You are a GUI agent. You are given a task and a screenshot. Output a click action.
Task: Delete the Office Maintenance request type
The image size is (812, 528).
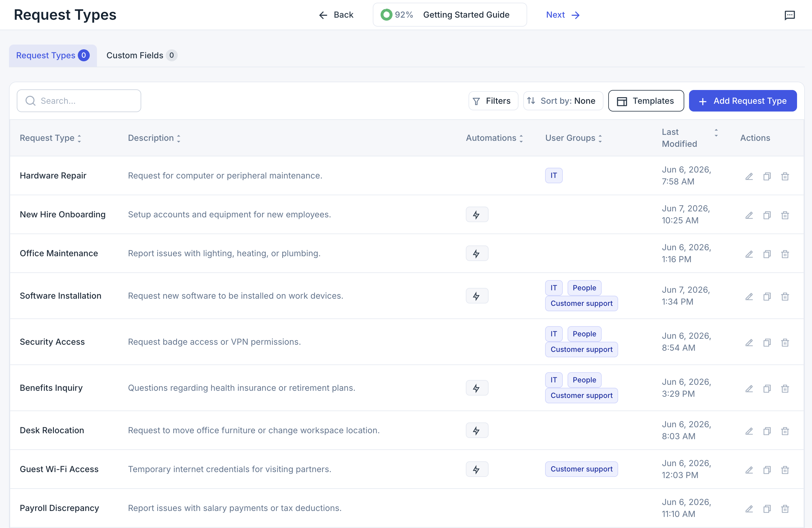click(785, 254)
